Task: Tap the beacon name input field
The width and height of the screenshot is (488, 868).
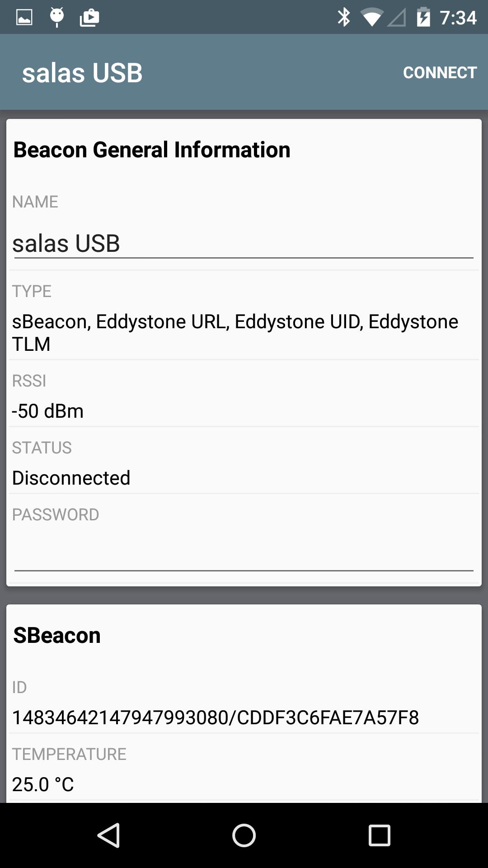Action: pos(243,243)
